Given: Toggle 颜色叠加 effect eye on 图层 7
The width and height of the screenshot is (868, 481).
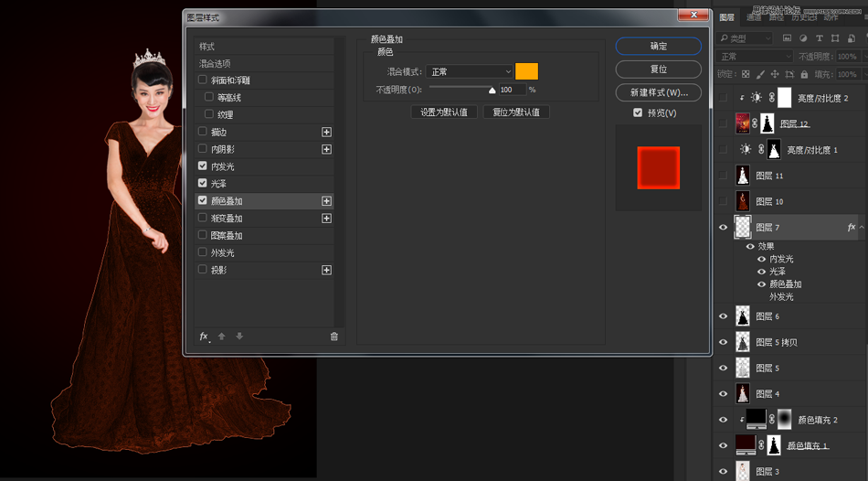Looking at the screenshot, I should pos(762,284).
